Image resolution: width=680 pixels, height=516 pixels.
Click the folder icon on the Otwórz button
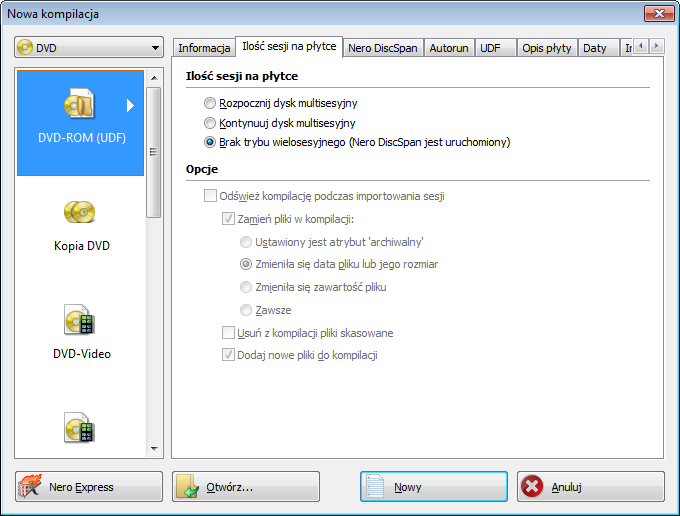click(188, 487)
